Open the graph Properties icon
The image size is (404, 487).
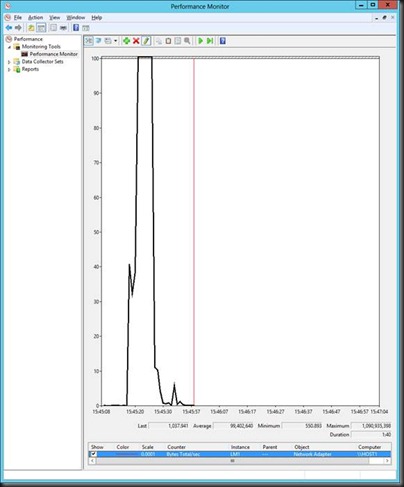[178, 41]
